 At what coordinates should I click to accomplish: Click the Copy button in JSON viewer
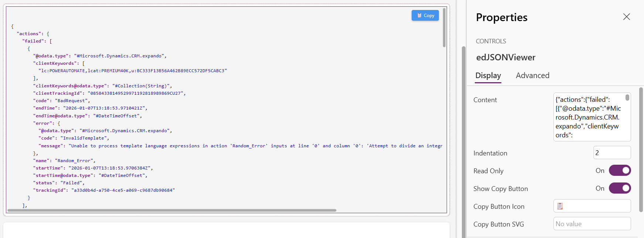tap(425, 16)
